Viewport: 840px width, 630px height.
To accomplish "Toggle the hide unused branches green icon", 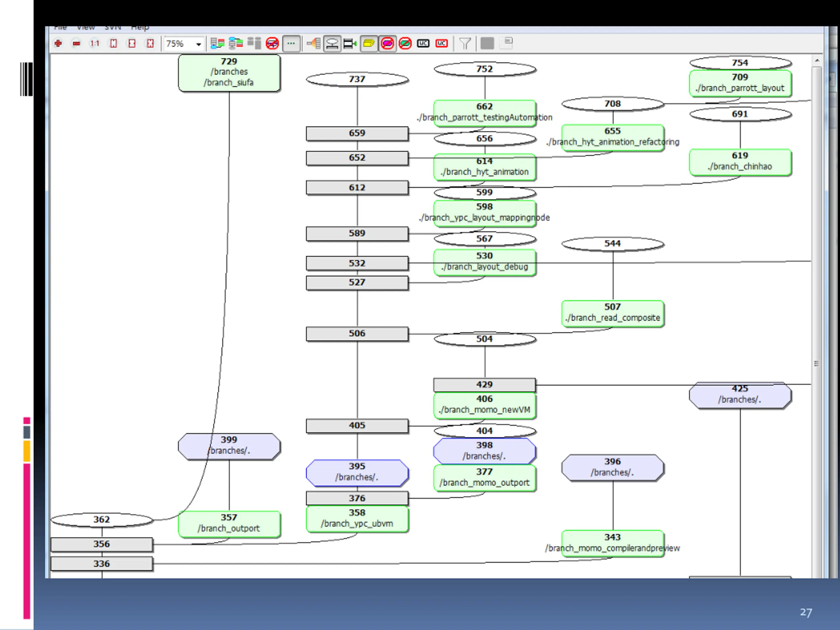I will coord(405,43).
